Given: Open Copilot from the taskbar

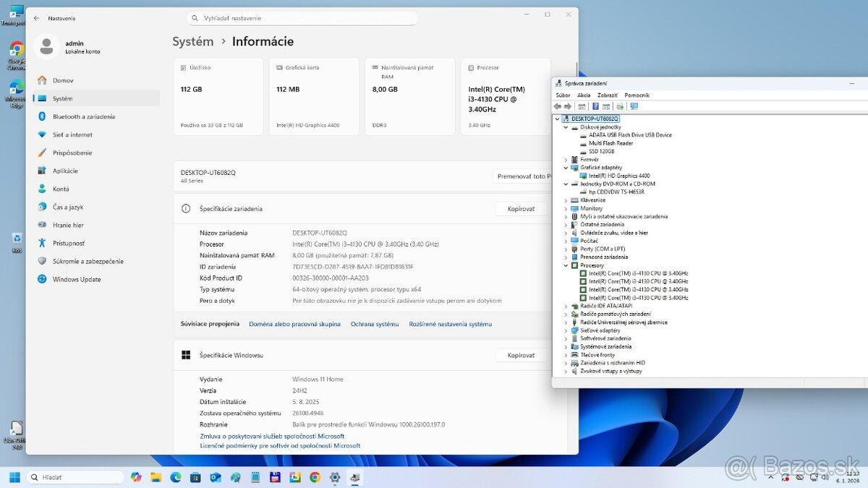Looking at the screenshot, I should pos(137,478).
